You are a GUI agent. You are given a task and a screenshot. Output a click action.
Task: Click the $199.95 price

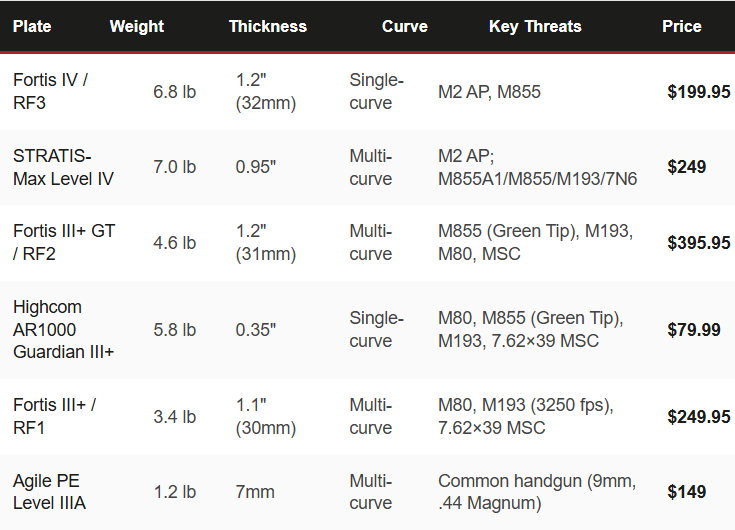click(x=698, y=92)
